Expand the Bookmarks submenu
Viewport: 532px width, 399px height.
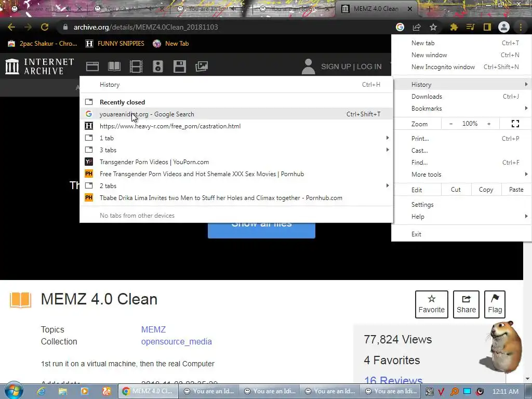click(x=461, y=108)
